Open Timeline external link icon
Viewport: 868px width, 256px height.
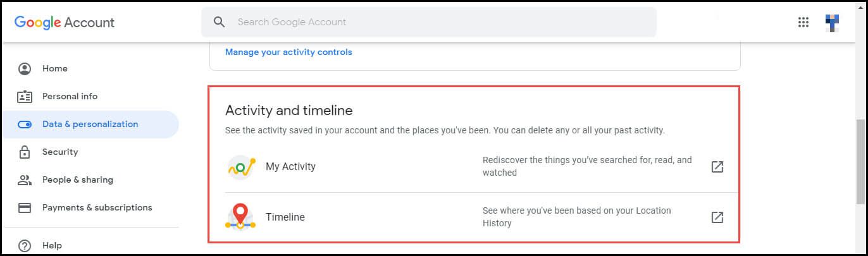pyautogui.click(x=717, y=217)
